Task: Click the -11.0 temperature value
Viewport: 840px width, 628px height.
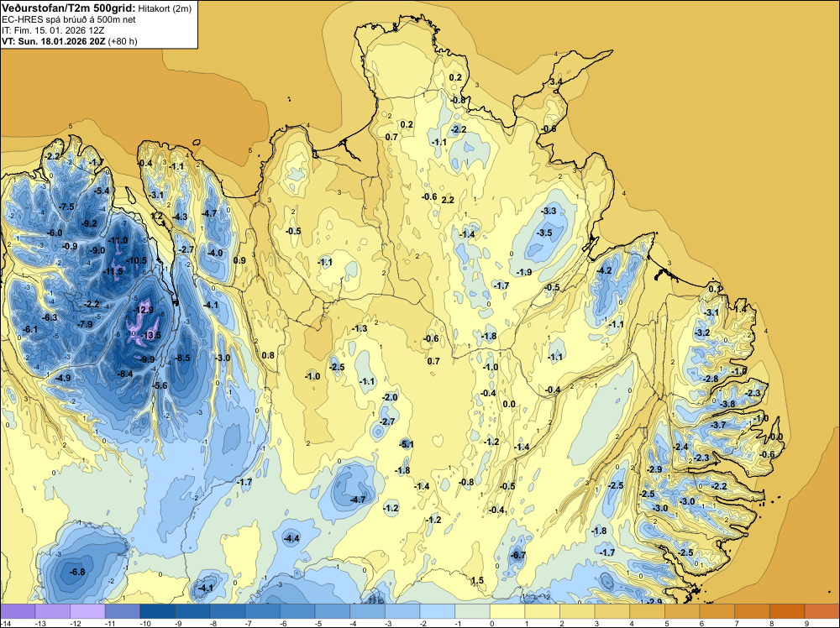Action: tap(118, 240)
